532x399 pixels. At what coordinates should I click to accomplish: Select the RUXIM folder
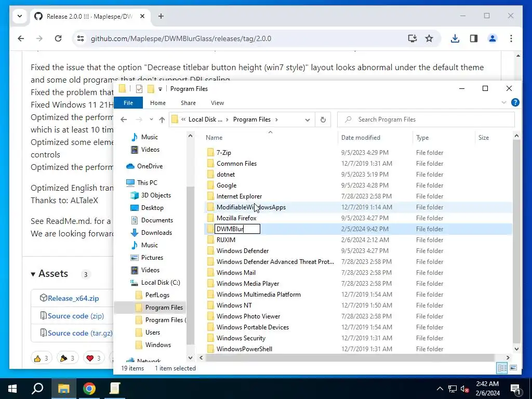225,240
